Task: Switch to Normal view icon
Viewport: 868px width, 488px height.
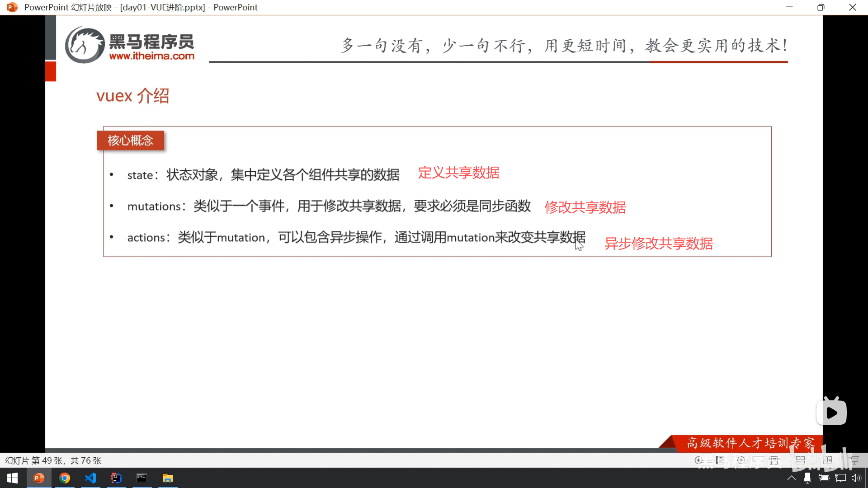Action: [x=774, y=460]
